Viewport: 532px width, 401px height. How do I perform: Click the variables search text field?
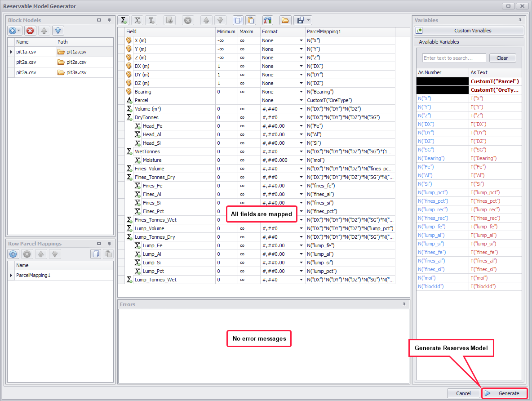(x=454, y=58)
